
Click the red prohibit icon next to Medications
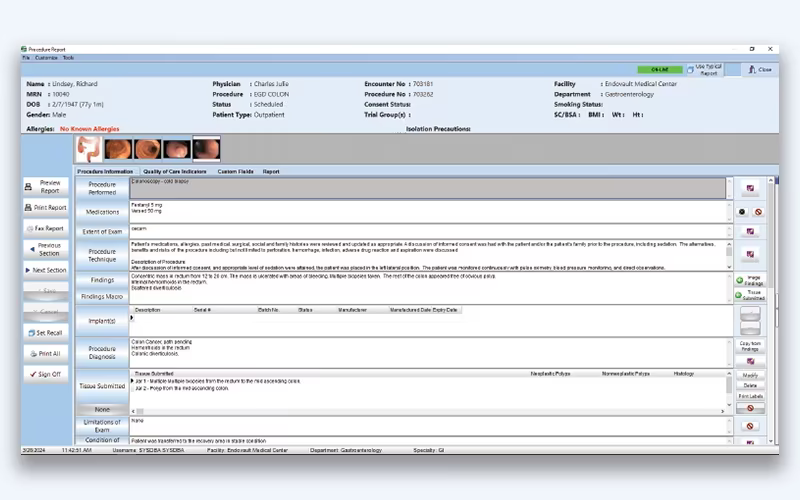(x=758, y=212)
